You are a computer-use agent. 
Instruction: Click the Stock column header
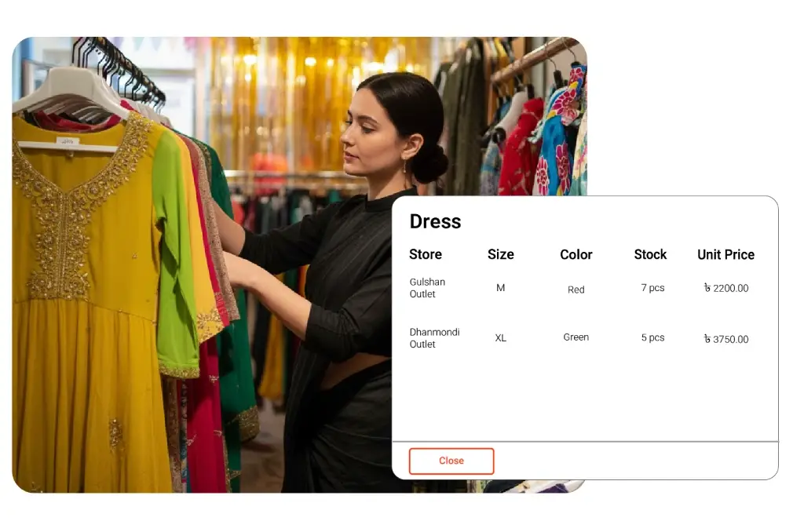pos(650,254)
